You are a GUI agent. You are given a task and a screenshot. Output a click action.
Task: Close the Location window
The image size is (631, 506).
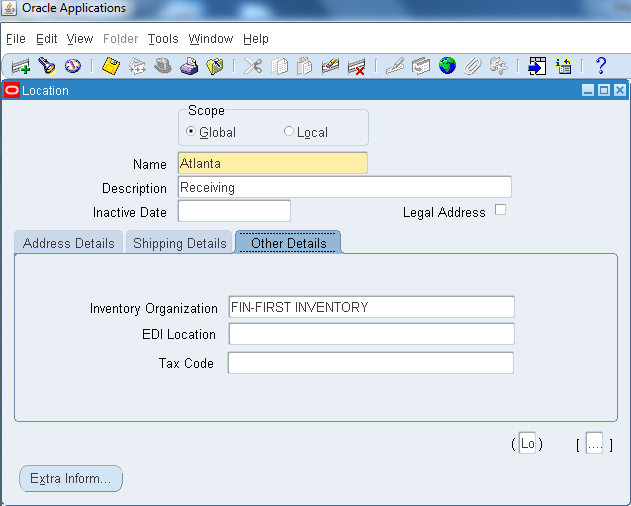pyautogui.click(x=620, y=90)
